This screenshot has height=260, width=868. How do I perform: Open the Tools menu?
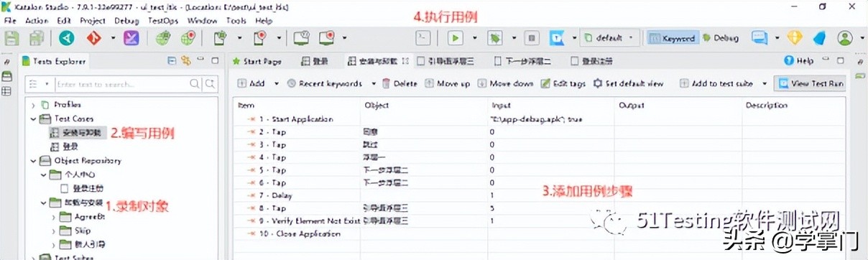(x=236, y=21)
